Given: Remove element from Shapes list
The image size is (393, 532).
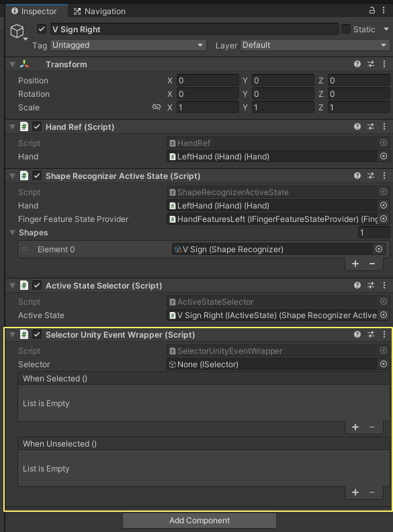Looking at the screenshot, I should [372, 264].
